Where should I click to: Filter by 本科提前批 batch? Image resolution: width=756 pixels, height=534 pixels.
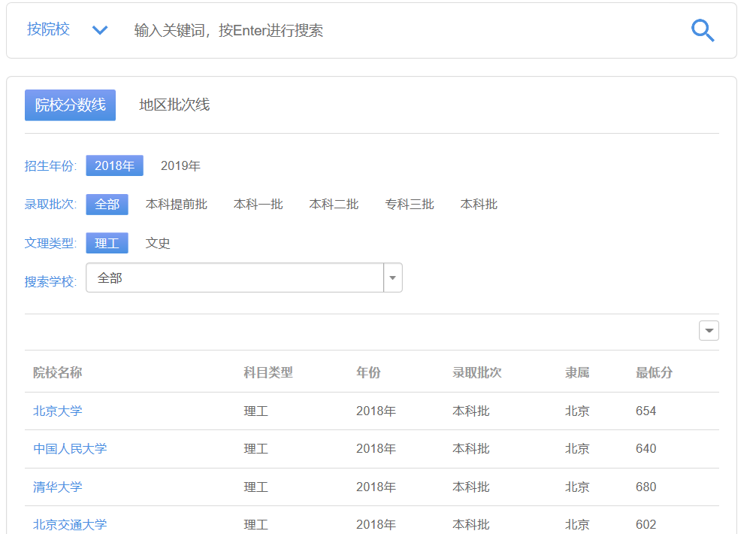point(177,205)
